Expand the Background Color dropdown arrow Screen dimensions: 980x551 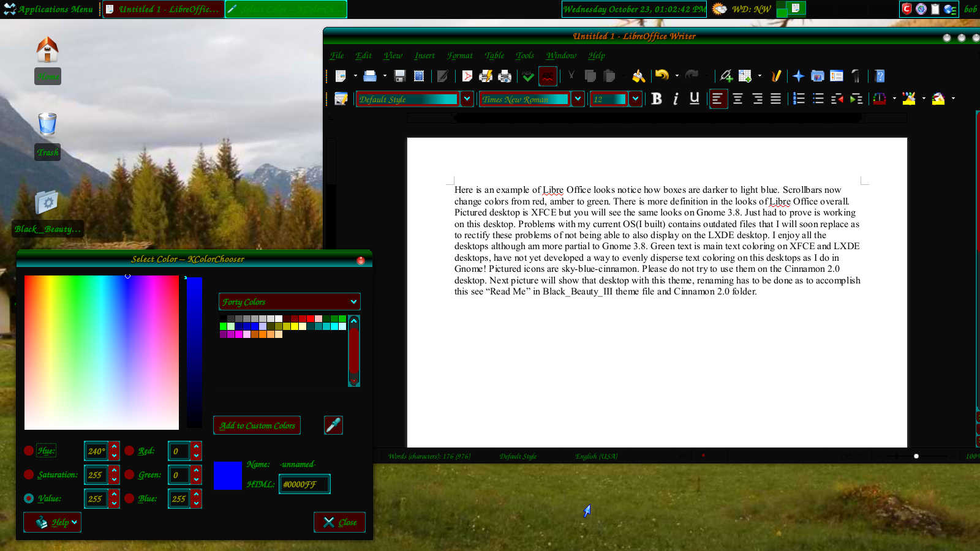coord(953,99)
